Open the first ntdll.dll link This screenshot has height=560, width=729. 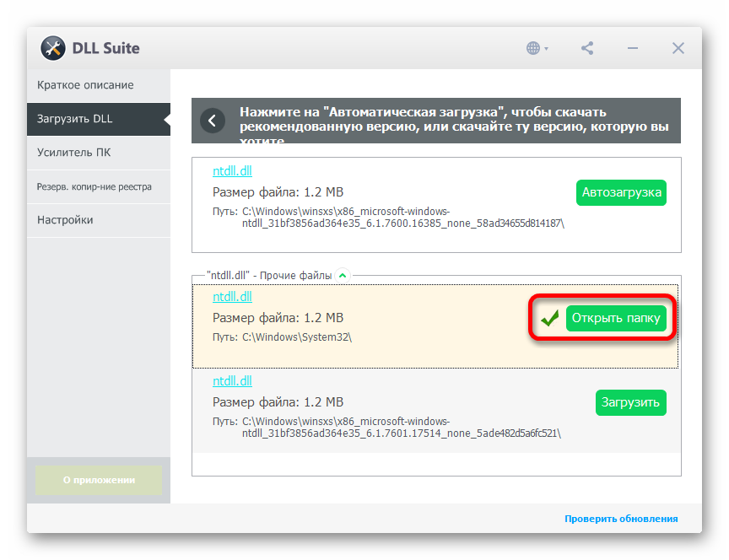click(x=232, y=170)
